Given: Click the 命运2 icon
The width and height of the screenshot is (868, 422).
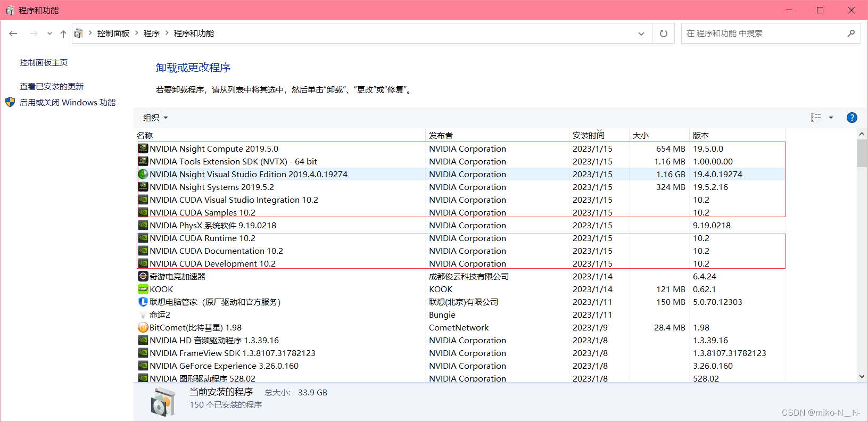Looking at the screenshot, I should tap(143, 315).
